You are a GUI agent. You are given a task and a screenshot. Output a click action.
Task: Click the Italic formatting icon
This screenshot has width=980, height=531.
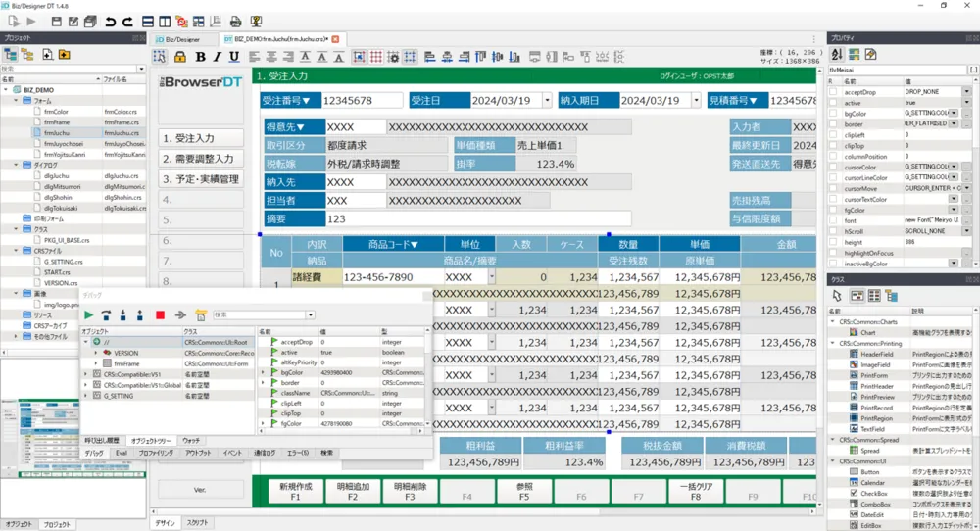coord(218,57)
